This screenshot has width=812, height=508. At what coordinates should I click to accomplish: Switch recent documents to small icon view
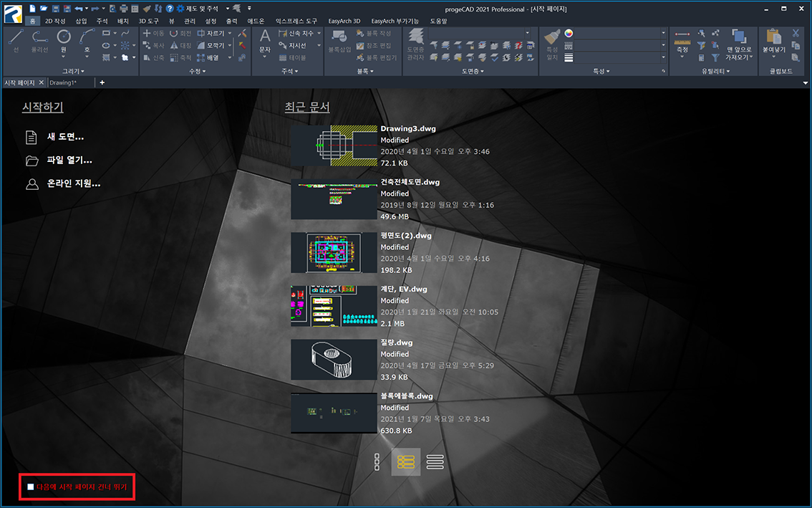[377, 462]
